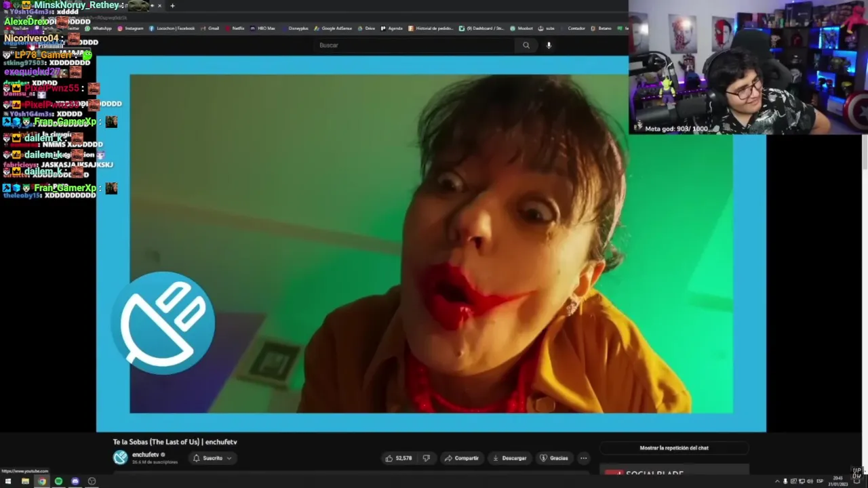Open the Windows Start menu

[x=8, y=481]
